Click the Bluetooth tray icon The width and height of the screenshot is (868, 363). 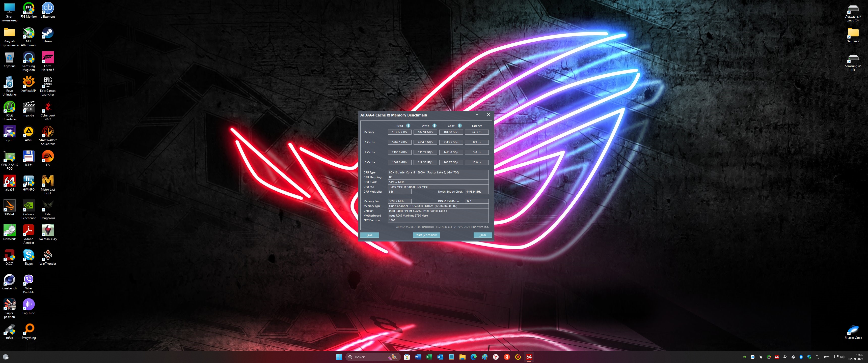(x=801, y=357)
